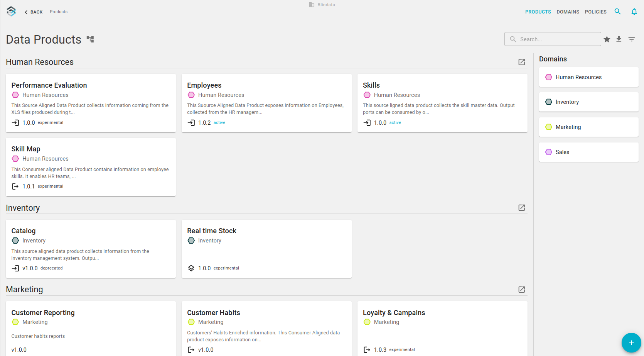Viewport: 644px width, 356px height.
Task: Open Marketing section external link icon
Action: click(x=522, y=290)
